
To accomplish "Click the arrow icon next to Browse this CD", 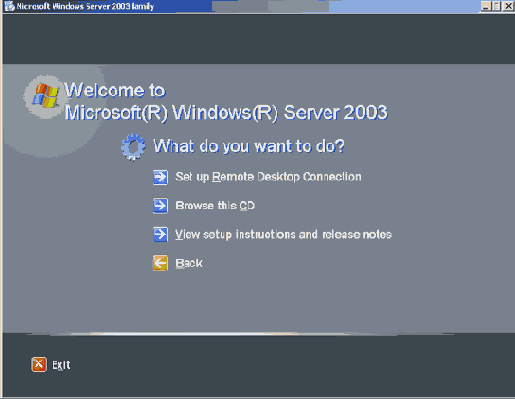I will [160, 206].
